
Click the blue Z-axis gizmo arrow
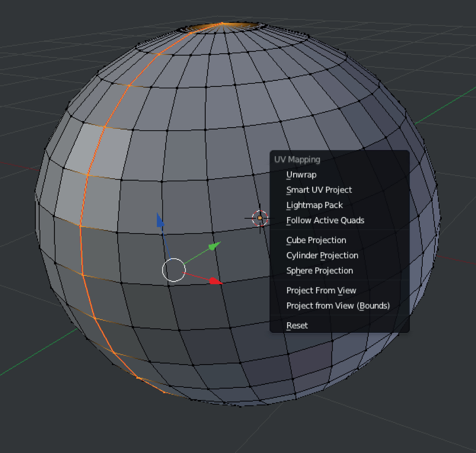tap(160, 220)
